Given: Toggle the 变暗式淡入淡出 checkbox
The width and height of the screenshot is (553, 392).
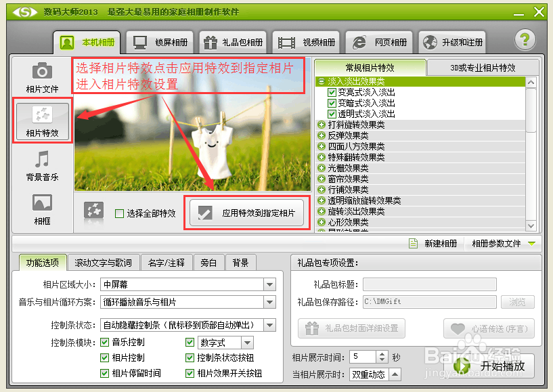Looking at the screenshot, I should tap(332, 104).
